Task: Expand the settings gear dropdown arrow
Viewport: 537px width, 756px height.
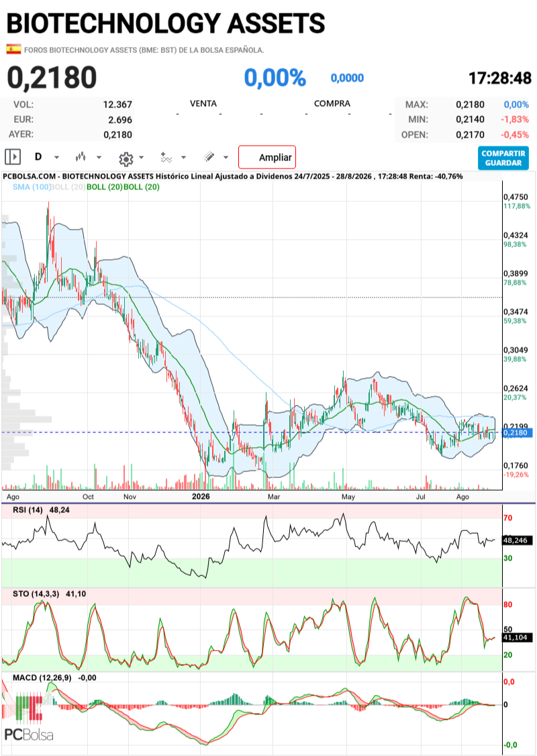Action: point(141,158)
